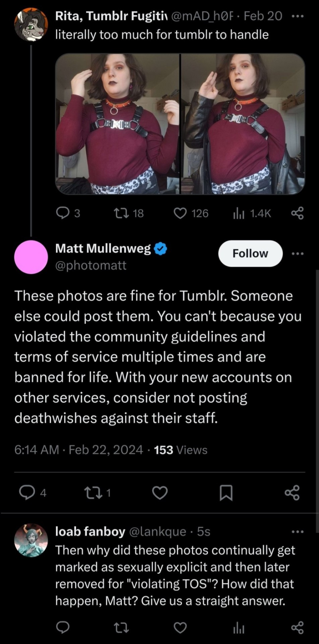Open Rita's profile picture avatar
Viewport: 319px width, 644px height.
[x=31, y=25]
